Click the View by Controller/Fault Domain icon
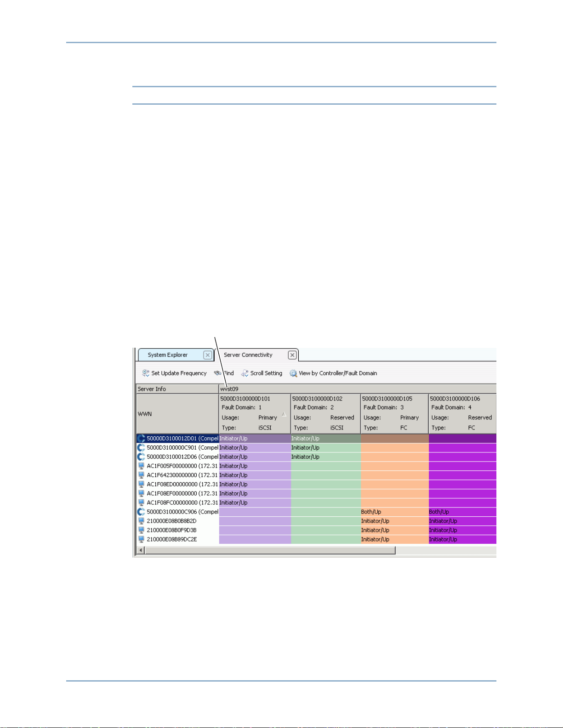Screen dimensions: 563x728 (x=293, y=373)
